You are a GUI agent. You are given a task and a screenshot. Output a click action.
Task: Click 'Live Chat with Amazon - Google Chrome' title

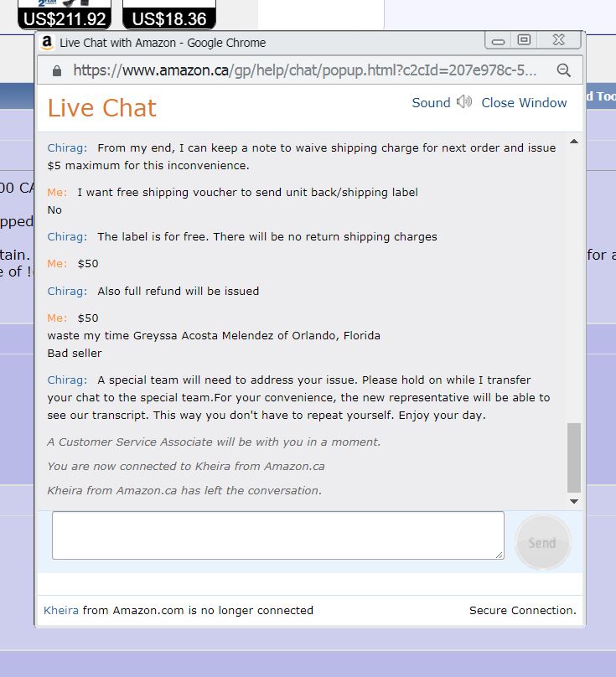tap(163, 43)
